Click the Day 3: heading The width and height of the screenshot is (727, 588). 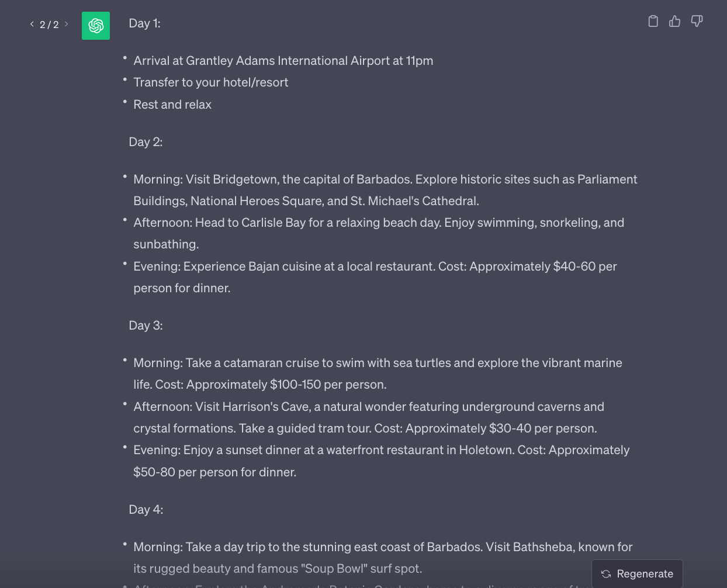coord(146,326)
